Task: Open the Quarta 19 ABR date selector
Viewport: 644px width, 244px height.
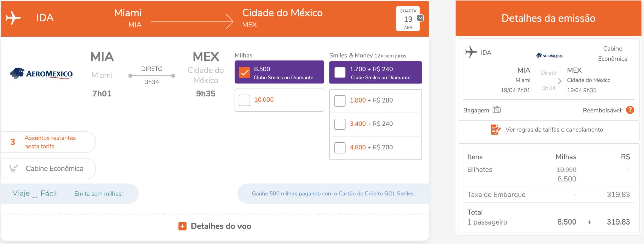Action: click(x=408, y=19)
